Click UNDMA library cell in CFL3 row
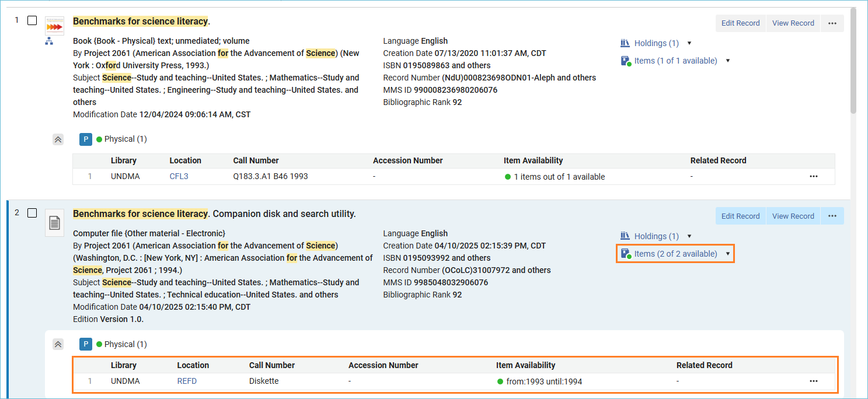Image resolution: width=868 pixels, height=399 pixels. [x=126, y=176]
